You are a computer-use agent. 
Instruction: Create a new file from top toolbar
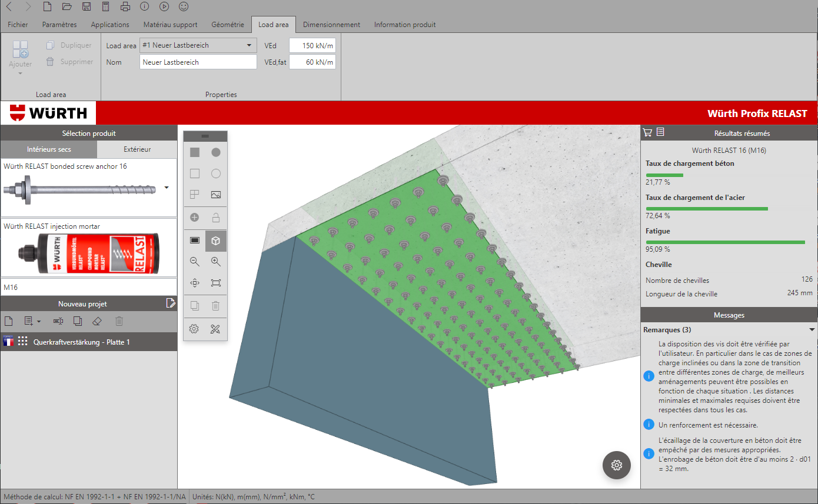48,7
